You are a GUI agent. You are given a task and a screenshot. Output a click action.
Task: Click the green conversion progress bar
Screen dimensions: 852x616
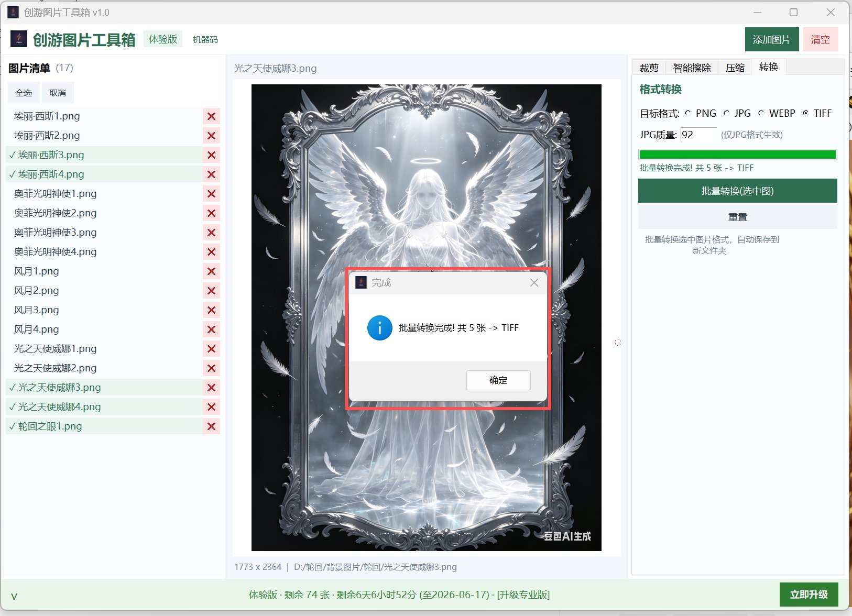737,155
